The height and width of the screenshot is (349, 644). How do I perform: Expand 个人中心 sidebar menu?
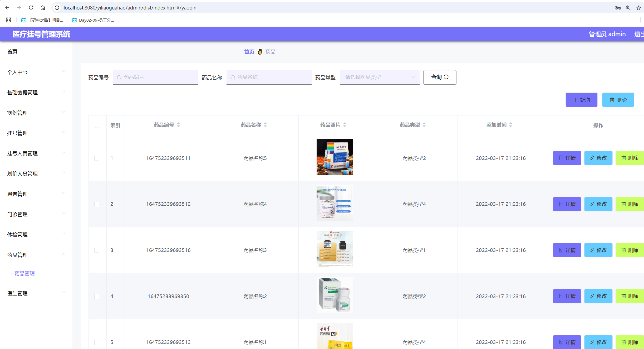(36, 72)
